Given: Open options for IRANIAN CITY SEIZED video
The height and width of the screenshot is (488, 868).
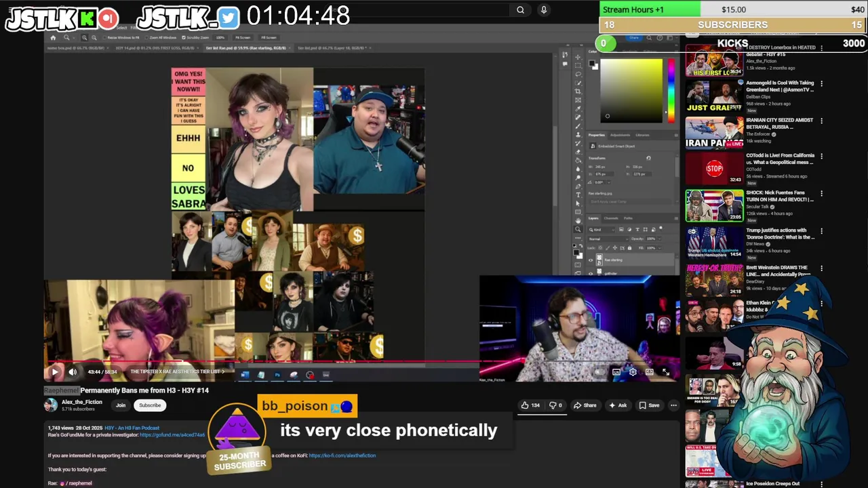Looking at the screenshot, I should tap(821, 121).
